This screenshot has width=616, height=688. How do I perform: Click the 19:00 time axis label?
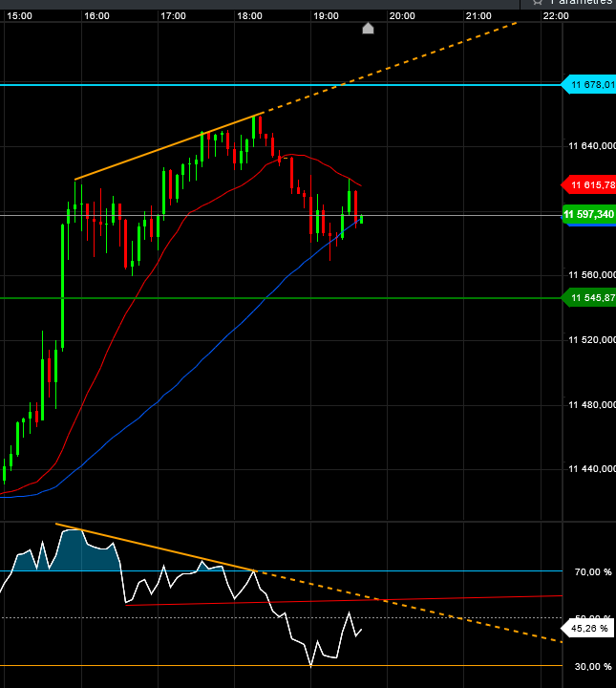click(x=326, y=16)
